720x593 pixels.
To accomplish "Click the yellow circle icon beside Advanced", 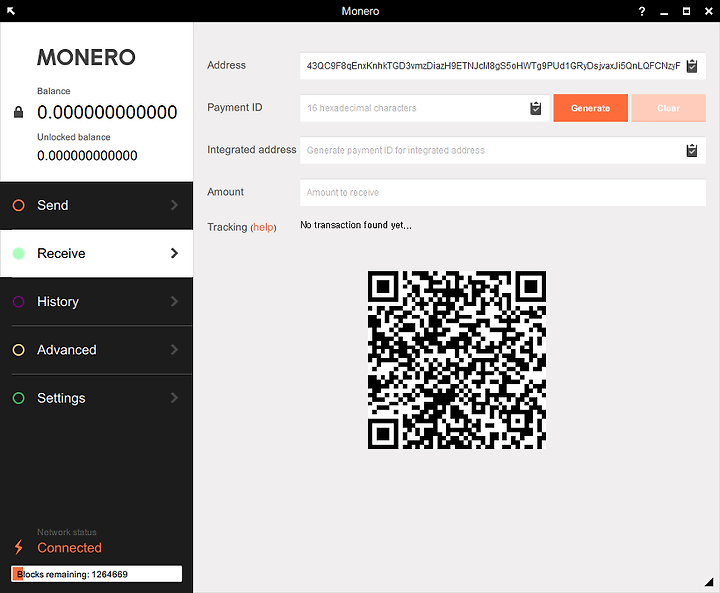I will tap(18, 350).
